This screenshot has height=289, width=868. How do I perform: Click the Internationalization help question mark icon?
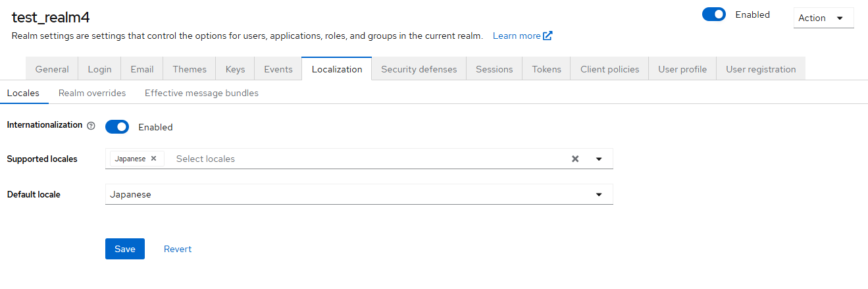pos(91,126)
